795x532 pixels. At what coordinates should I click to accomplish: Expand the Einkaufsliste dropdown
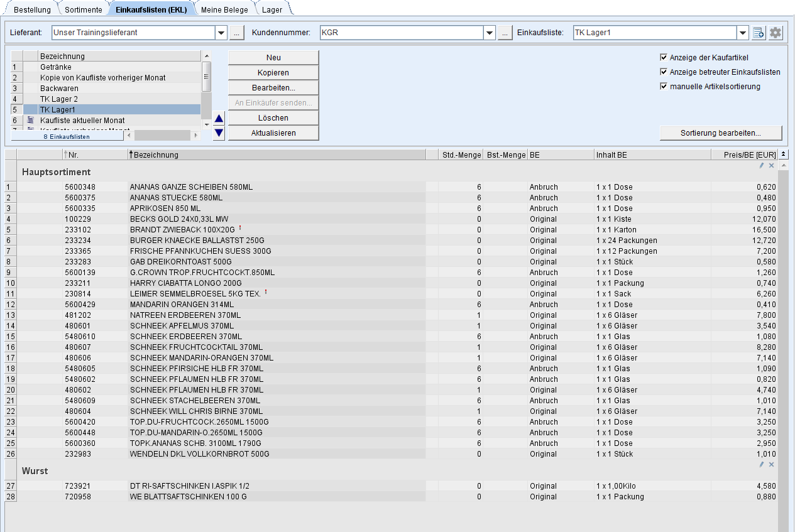coord(743,33)
